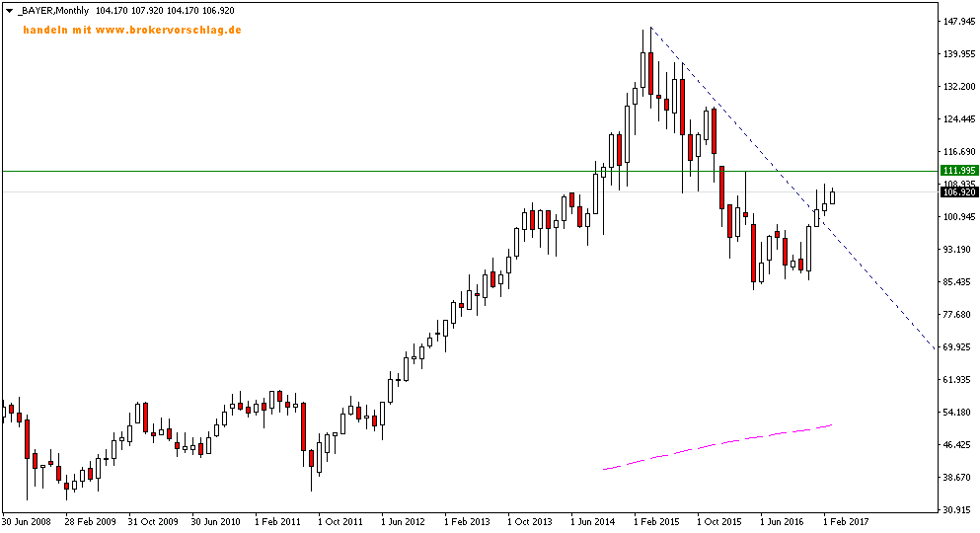Click the 30 Jun 2008 date label
This screenshot has width=980, height=533.
pos(28,521)
